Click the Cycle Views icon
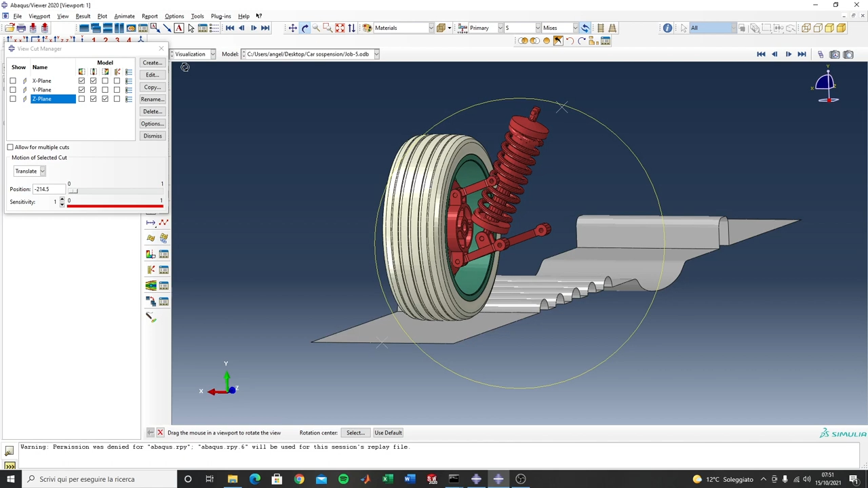 351,28
